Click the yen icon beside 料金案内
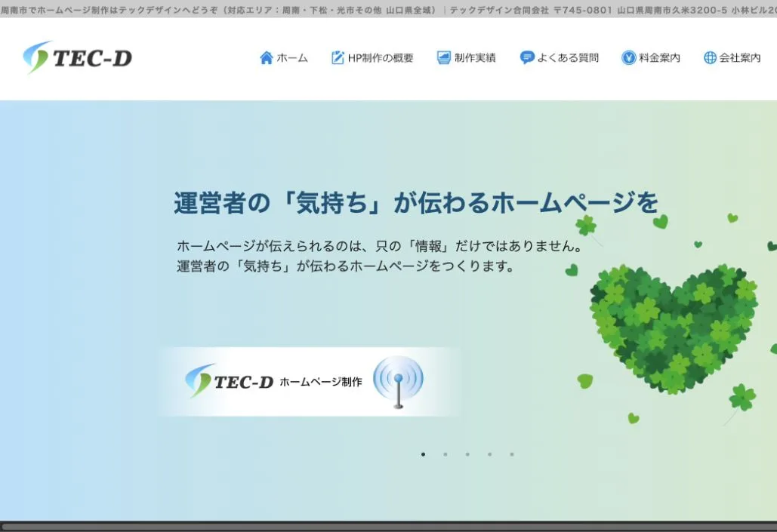Image resolution: width=777 pixels, height=532 pixels. tap(628, 58)
